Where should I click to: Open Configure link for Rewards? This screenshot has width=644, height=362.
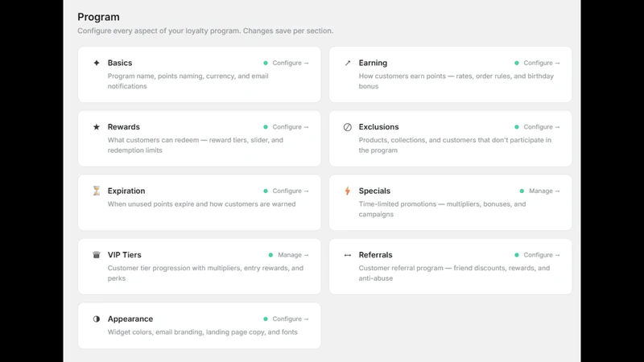(x=291, y=127)
